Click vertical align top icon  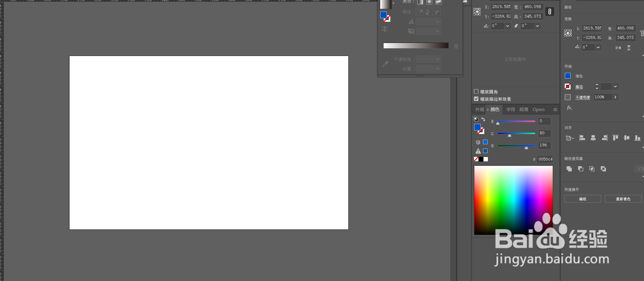point(615,138)
